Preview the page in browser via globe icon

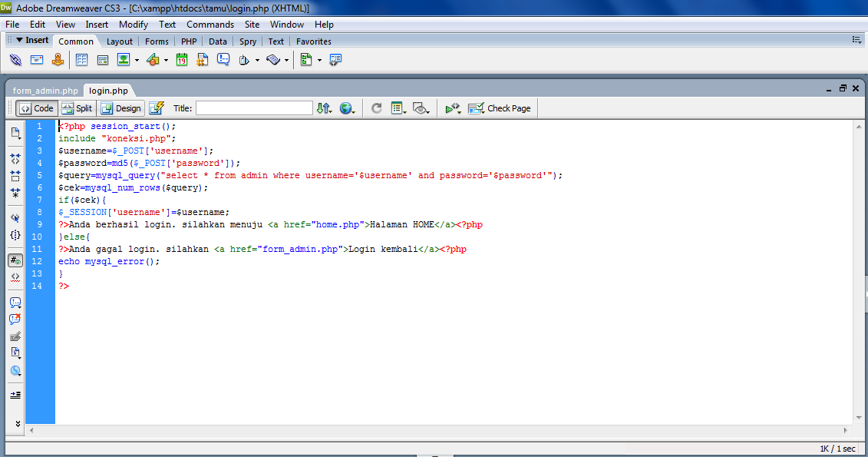click(x=345, y=108)
